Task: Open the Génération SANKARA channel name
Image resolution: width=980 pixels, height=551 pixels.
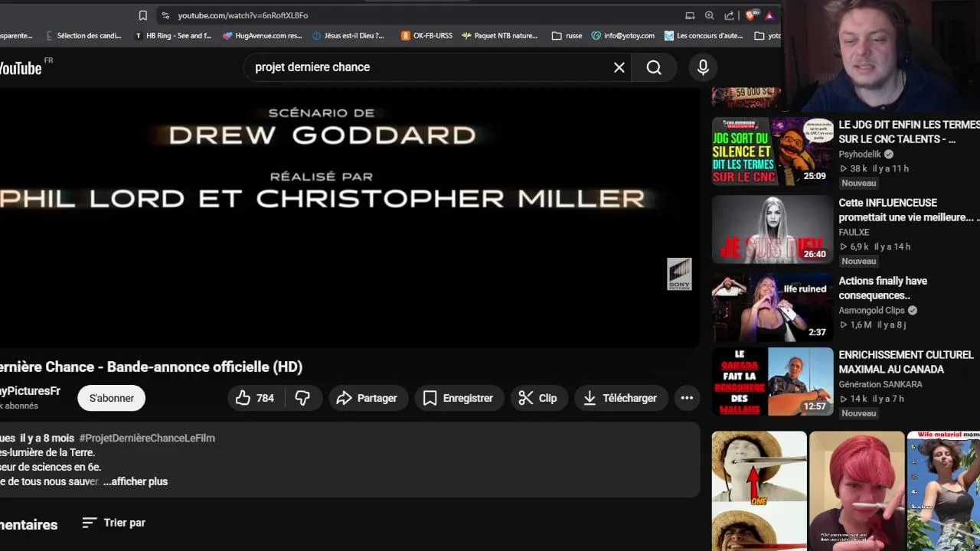Action: 880,384
